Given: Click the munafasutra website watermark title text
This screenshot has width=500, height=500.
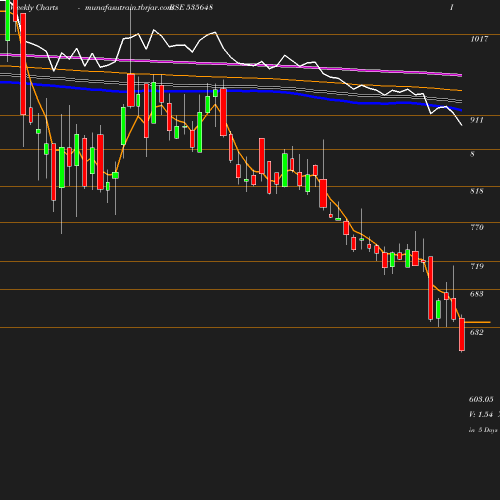Looking at the screenshot, I should pos(128,8).
